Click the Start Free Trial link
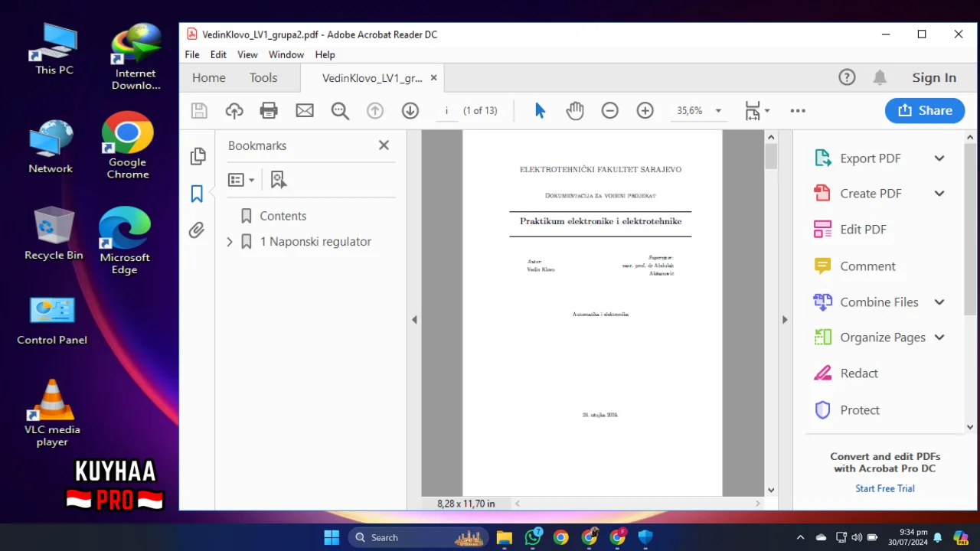Viewport: 980px width, 551px height. pos(885,488)
